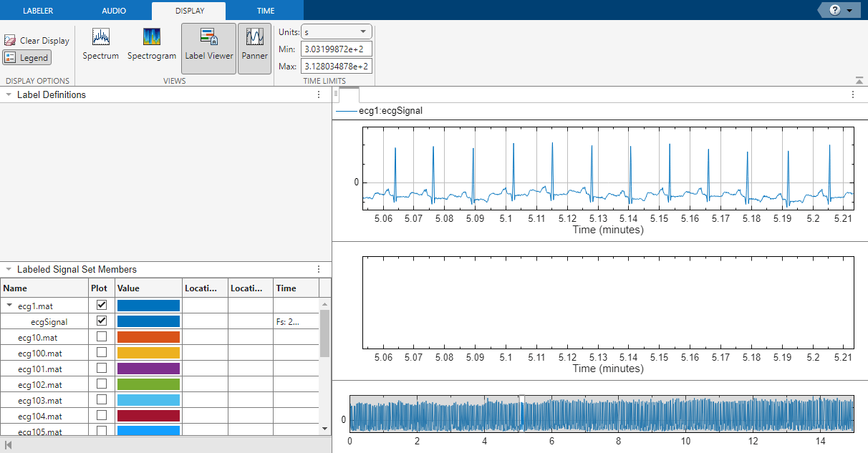868x453 pixels.
Task: Uncheck the ecg1.mat plot checkbox
Action: click(x=102, y=306)
